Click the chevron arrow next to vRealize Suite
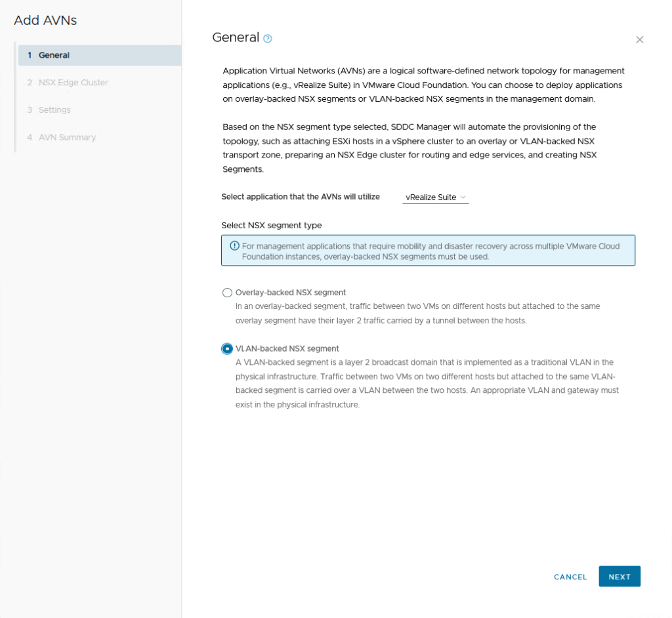Screen dimensions: 672x618 [x=463, y=197]
